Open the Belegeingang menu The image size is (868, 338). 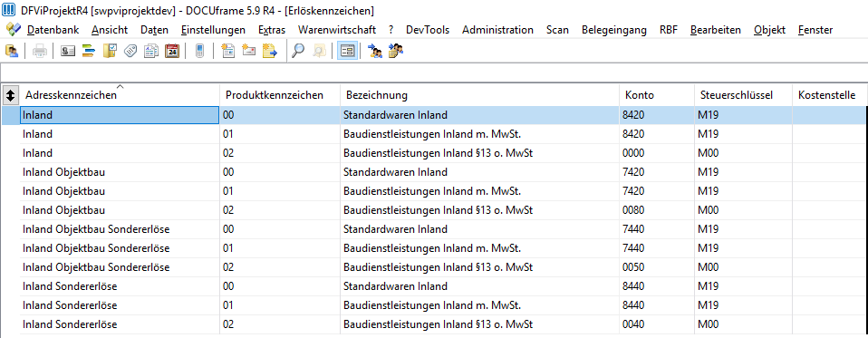click(614, 30)
